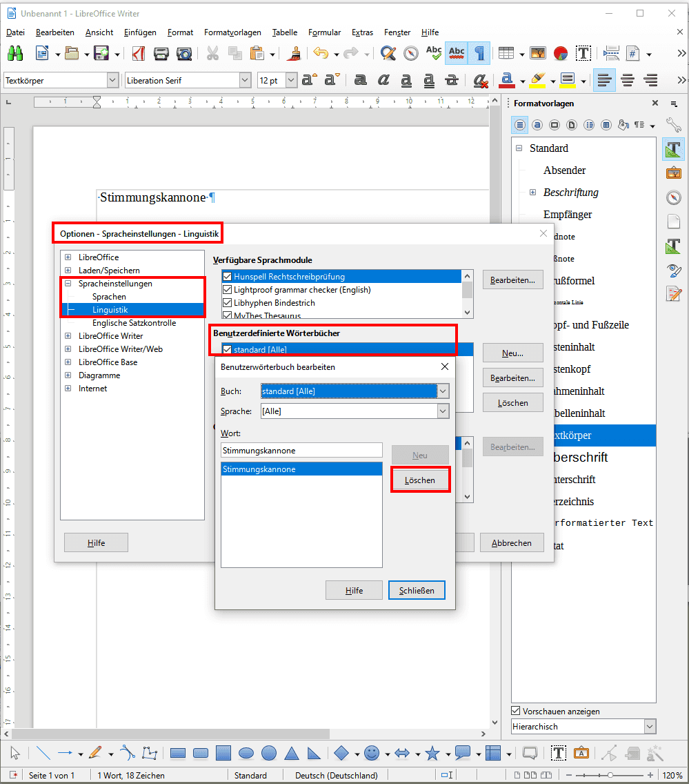Click the Underline formatting icon

(406, 80)
